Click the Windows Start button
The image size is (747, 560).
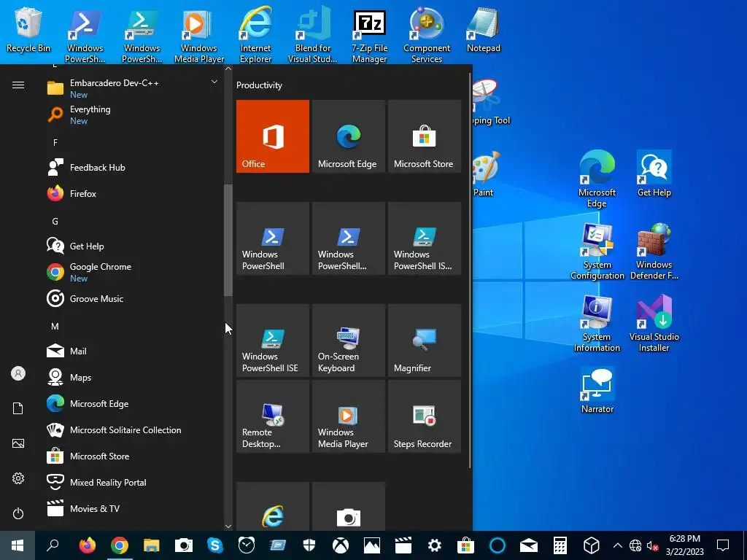18,545
